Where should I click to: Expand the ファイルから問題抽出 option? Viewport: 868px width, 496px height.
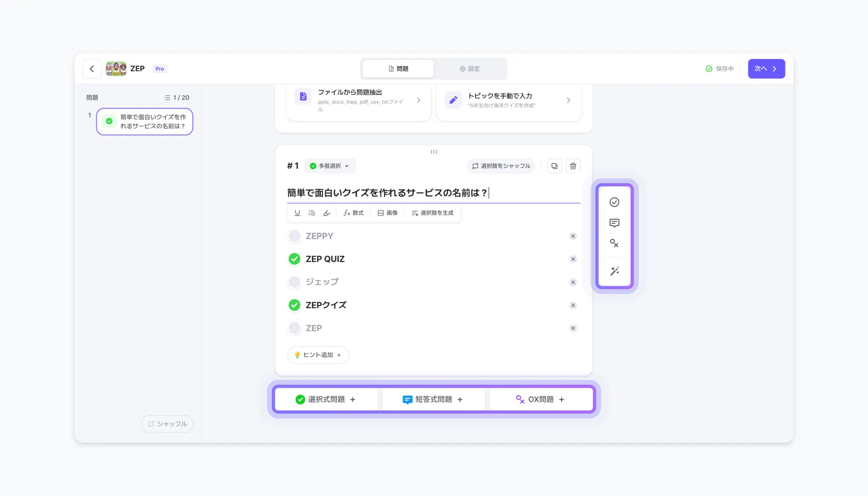coord(359,100)
